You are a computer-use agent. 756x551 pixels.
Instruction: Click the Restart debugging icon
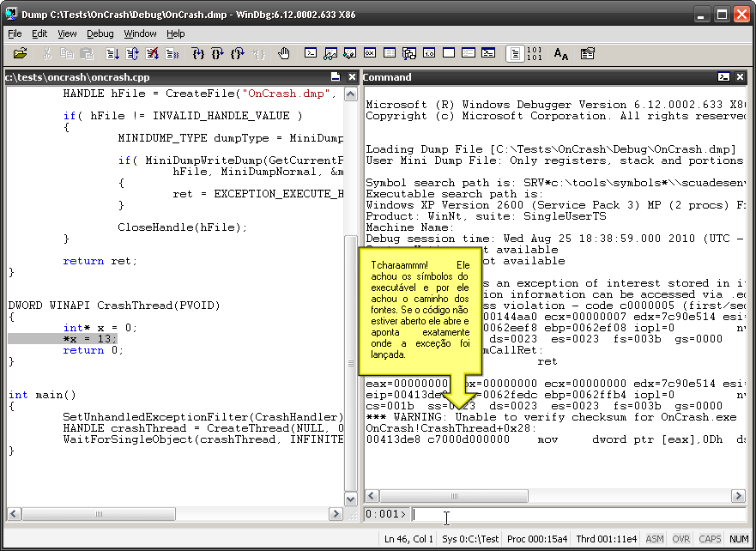(132, 54)
